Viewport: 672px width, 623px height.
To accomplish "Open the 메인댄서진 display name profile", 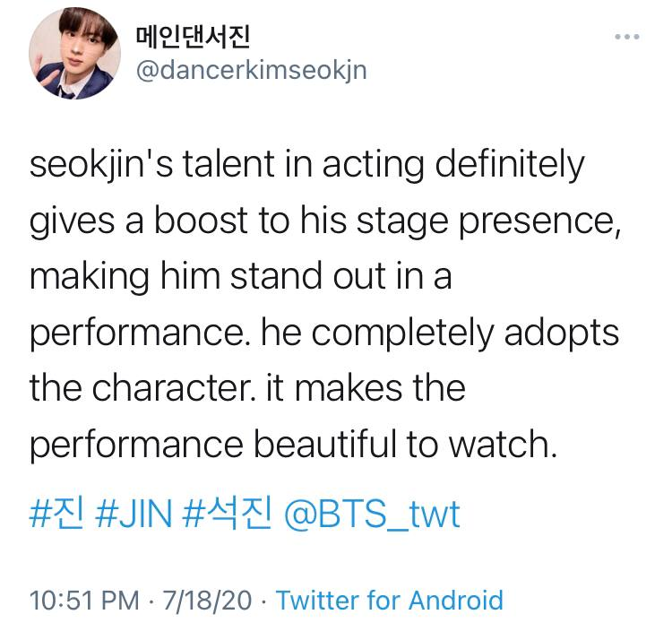I will pos(193,36).
